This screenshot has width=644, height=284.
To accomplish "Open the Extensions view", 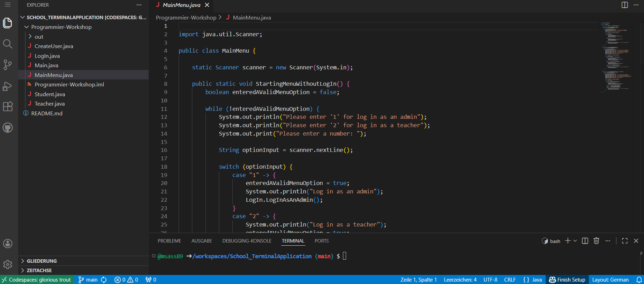I will 8,107.
